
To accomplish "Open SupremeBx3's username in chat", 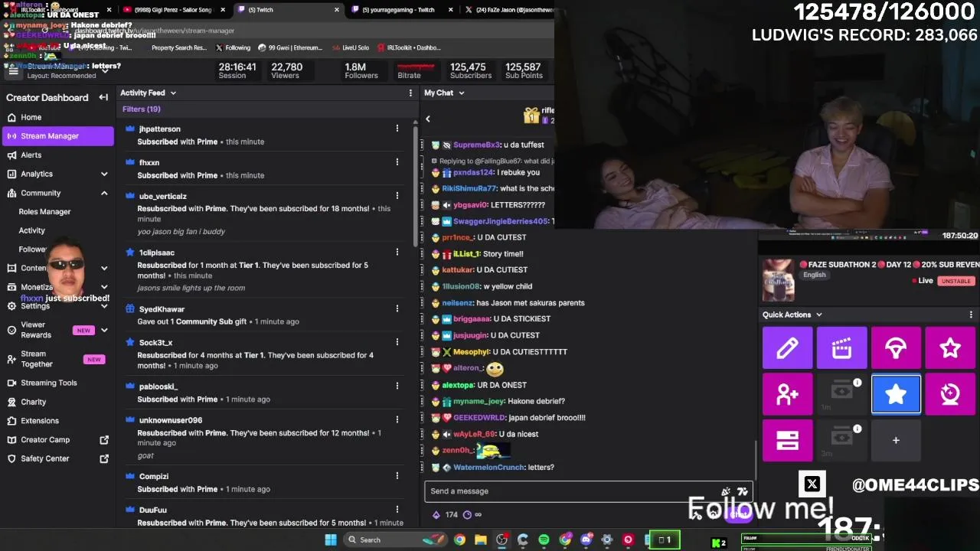I will [476, 145].
